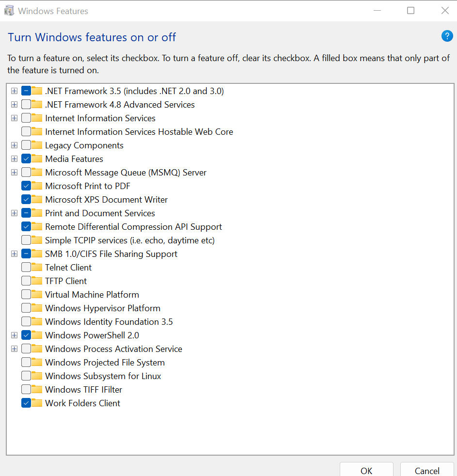
Task: Expand the Windows PowerShell 2.0 node
Action: point(14,335)
